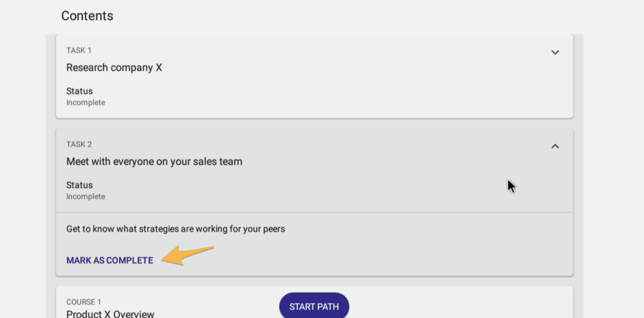Expand the Task 1 chevron arrow
644x318 pixels.
[x=555, y=53]
